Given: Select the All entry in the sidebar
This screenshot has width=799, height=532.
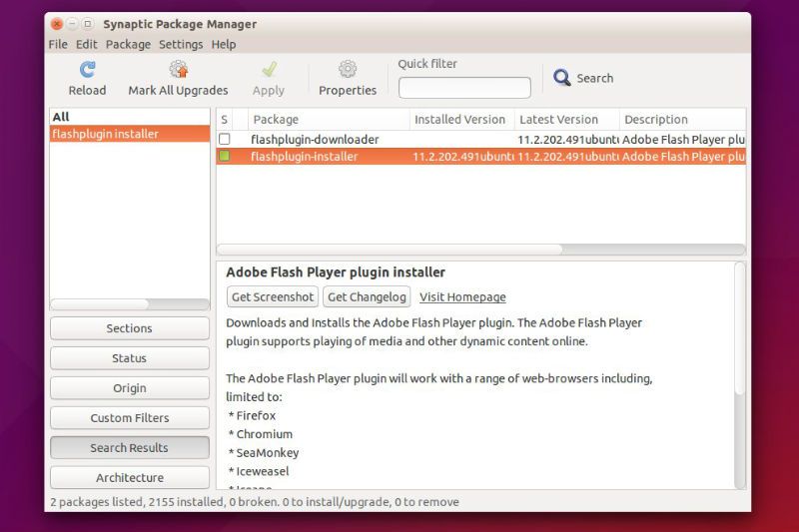Looking at the screenshot, I should 130,117.
